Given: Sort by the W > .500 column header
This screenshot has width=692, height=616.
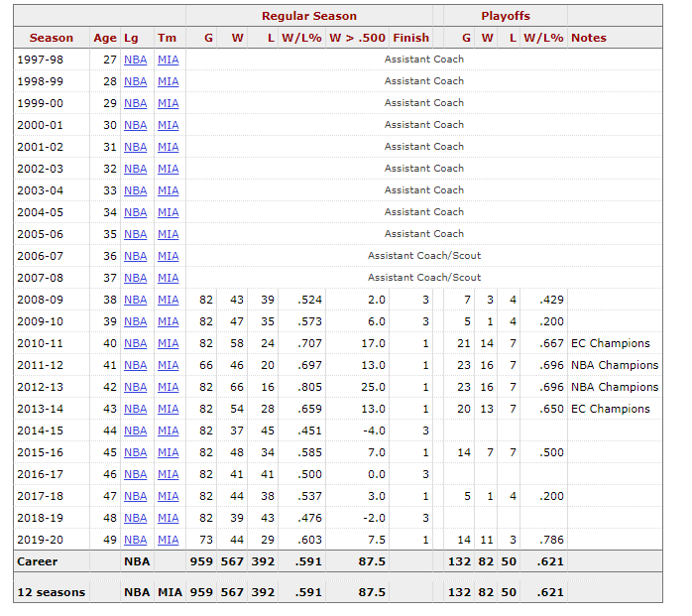Looking at the screenshot, I should [357, 38].
